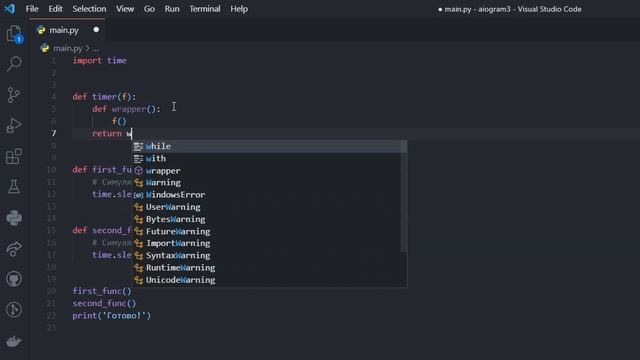This screenshot has width=640, height=360.
Task: Open the GitHub view icon
Action: pos(14,279)
